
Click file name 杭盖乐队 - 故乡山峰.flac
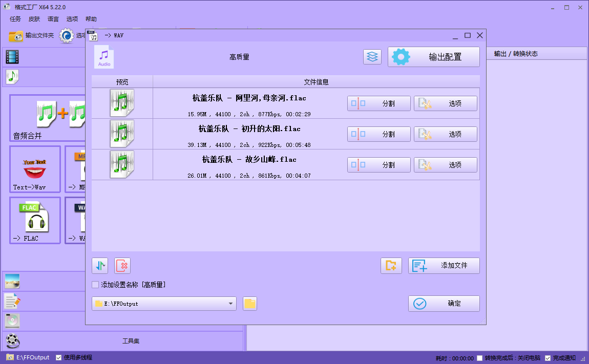click(x=249, y=160)
